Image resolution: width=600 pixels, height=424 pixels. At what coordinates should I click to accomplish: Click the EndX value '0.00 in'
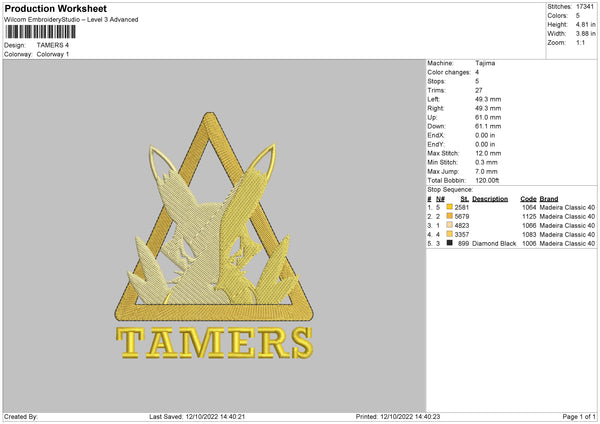(485, 135)
